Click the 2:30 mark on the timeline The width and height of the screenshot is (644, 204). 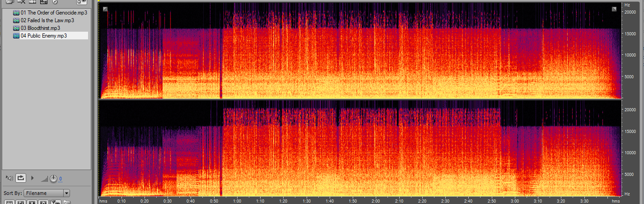[x=445, y=201]
